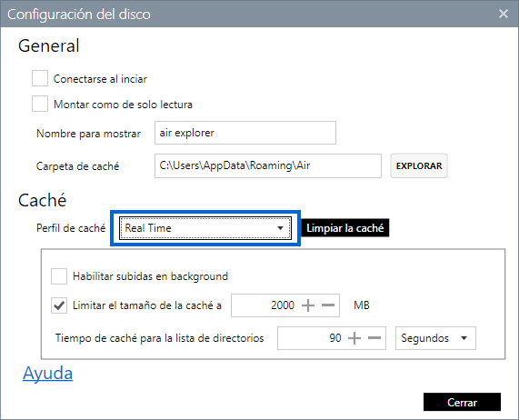Increase cache size limit with plus icon
The image size is (519, 420).
click(x=308, y=305)
